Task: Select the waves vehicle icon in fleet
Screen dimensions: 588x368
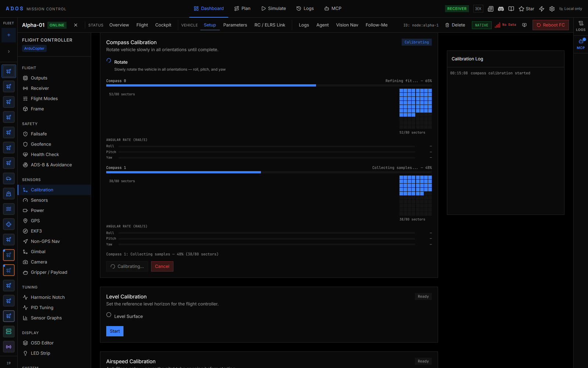Action: tap(8, 209)
